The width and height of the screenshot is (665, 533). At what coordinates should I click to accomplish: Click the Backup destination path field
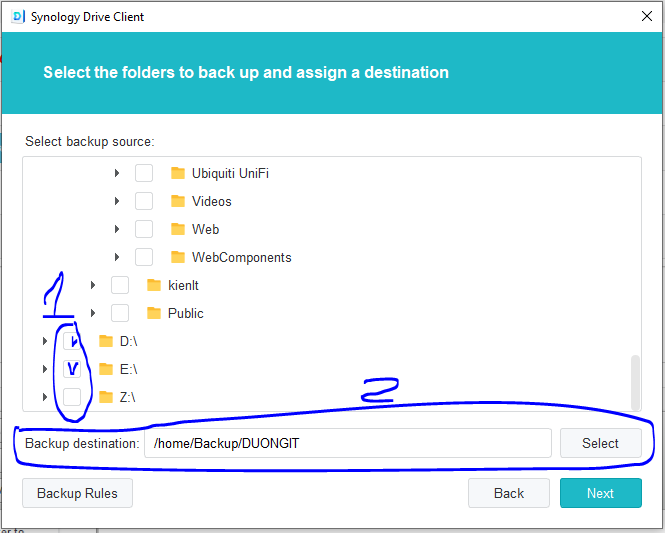[348, 443]
